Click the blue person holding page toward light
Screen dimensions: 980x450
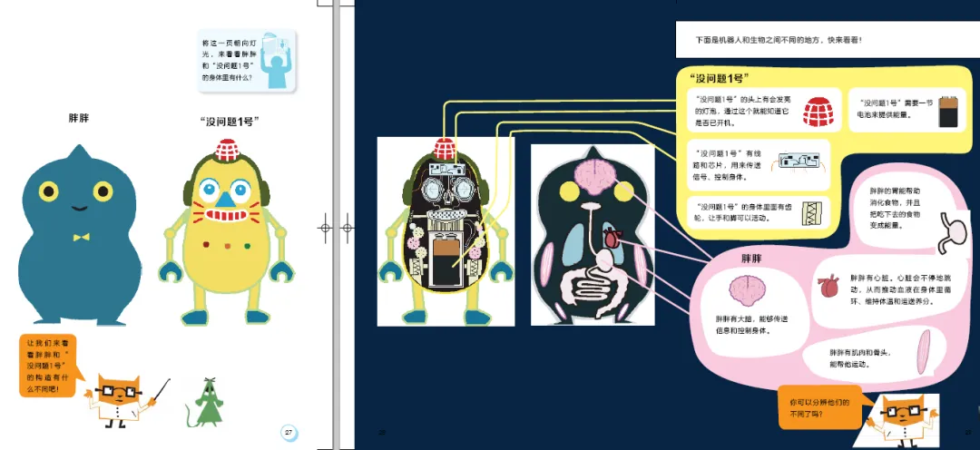click(274, 60)
